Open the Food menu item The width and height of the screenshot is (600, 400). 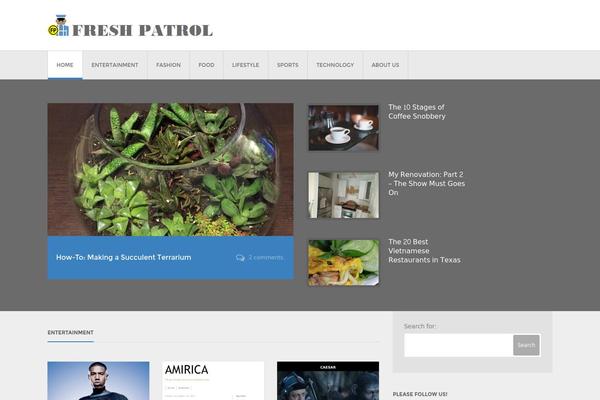206,65
